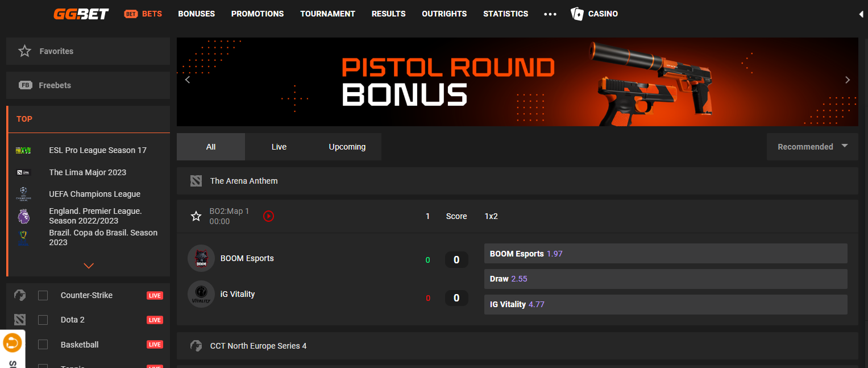Show previous banner slide
Screen dimensions: 868x368
(188, 80)
